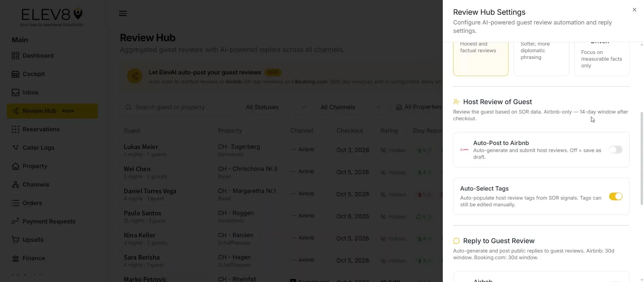Click the Property house icon
This screenshot has height=282, width=644.
(x=15, y=166)
